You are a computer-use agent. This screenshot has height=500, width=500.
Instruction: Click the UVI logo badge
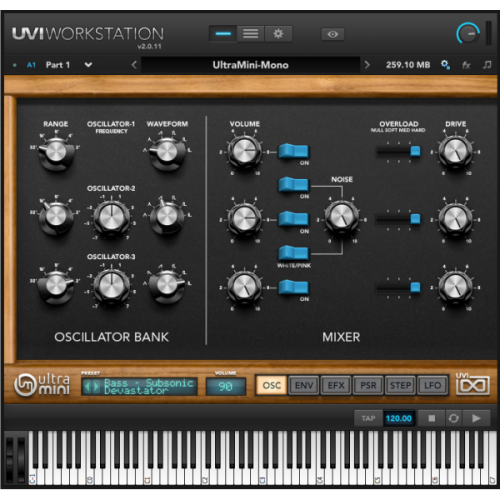coord(473,384)
